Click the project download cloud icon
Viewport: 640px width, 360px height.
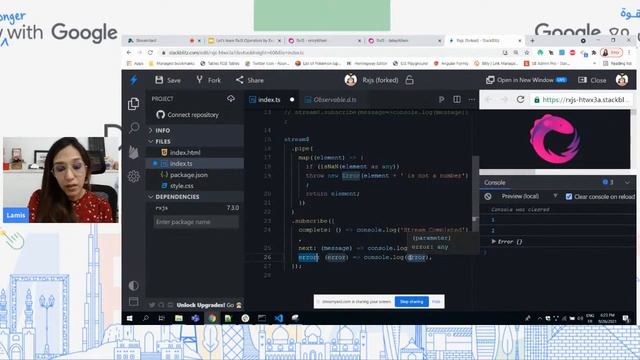231,99
